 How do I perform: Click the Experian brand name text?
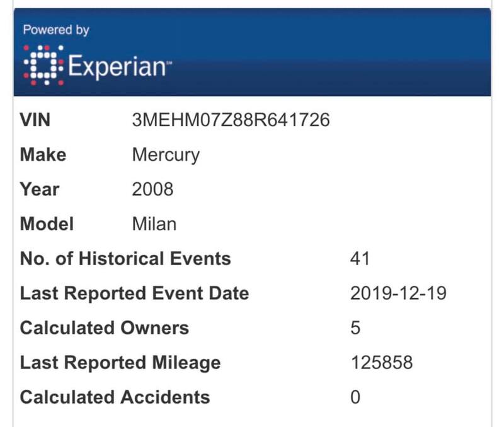click(120, 67)
